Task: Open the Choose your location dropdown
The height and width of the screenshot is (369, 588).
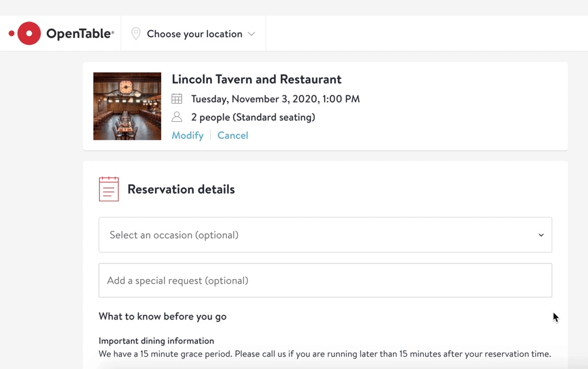Action: click(194, 34)
